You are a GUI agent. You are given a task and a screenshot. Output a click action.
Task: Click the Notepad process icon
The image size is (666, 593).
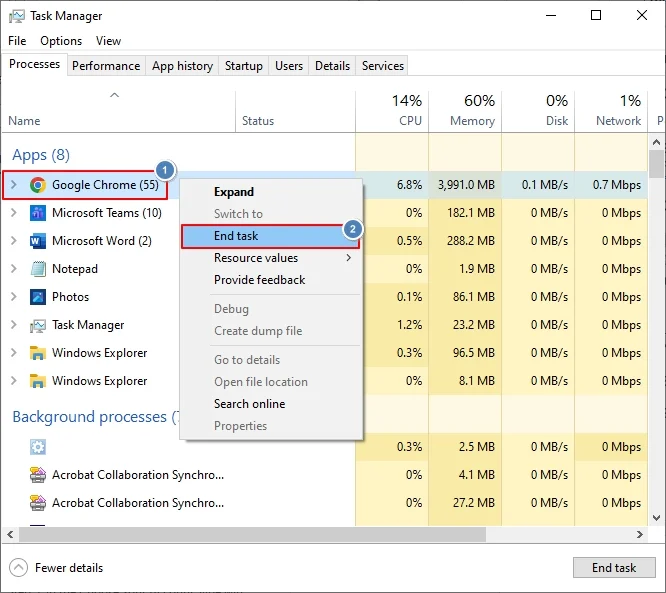[38, 269]
